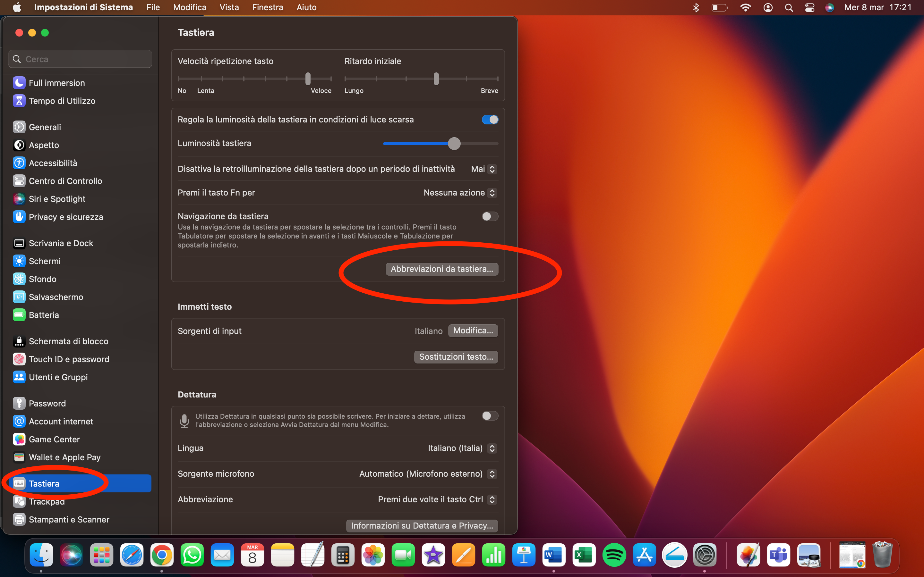
Task: Open Privacy e sicurezza pane
Action: point(66,217)
